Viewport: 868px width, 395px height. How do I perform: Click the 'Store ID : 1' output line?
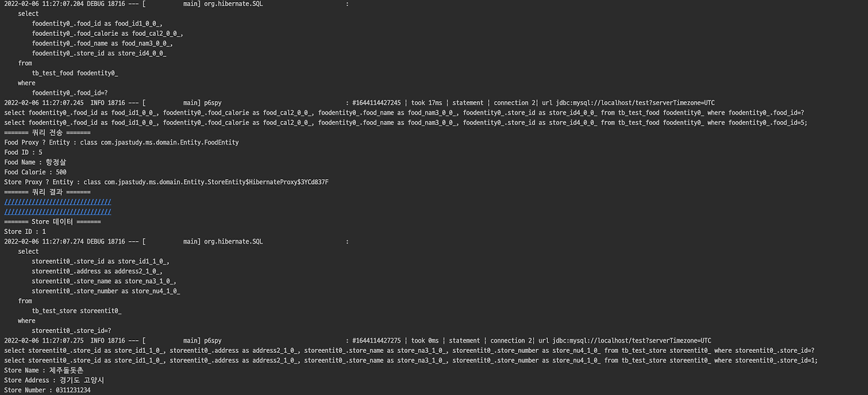tap(25, 232)
